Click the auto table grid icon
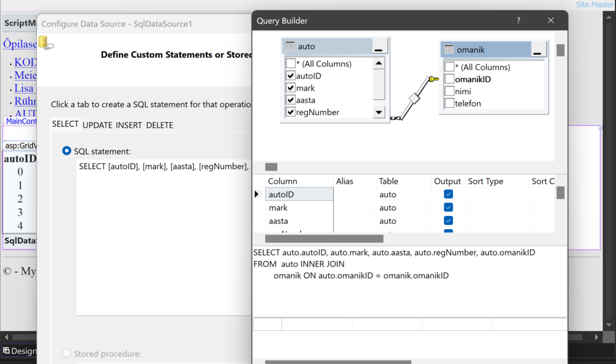Screen dimensions: 616x364 [290, 46]
